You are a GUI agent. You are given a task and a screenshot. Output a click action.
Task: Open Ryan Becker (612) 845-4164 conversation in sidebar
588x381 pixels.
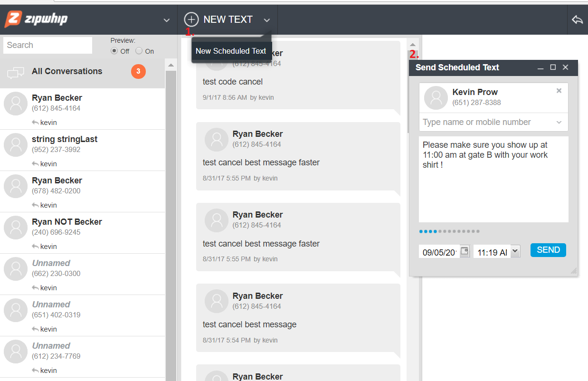82,109
